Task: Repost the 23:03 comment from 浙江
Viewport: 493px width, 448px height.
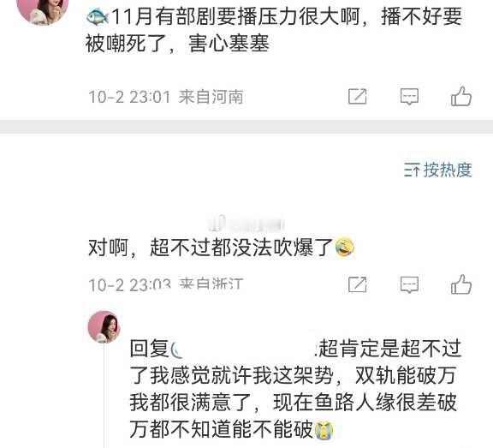Action: (x=358, y=284)
